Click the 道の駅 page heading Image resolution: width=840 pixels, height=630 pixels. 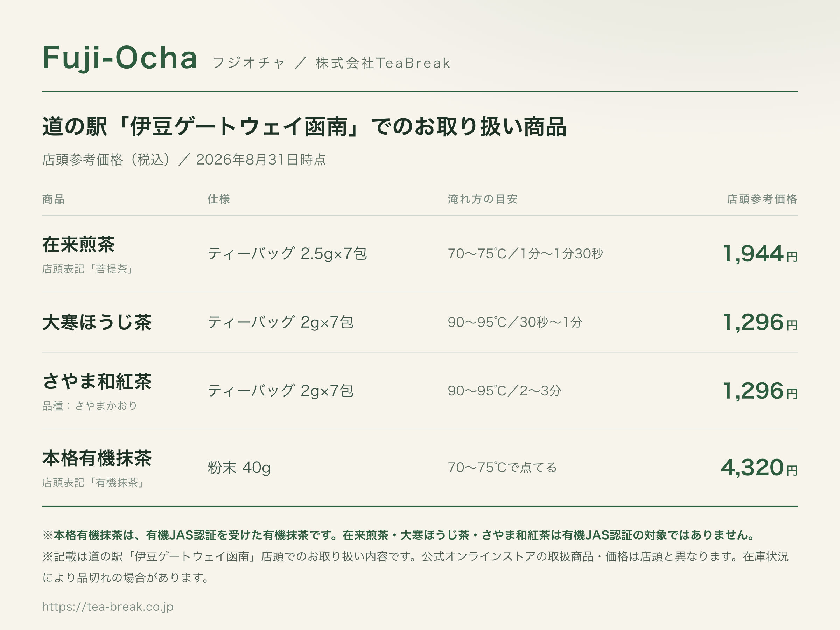[x=304, y=126]
